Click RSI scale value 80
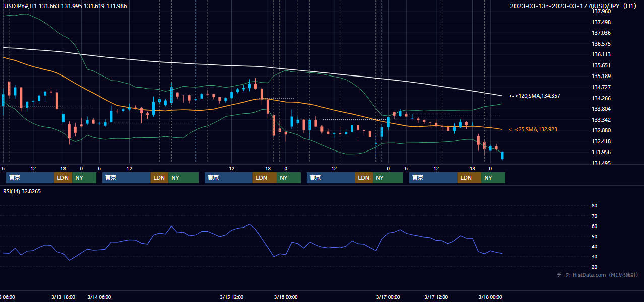 [x=594, y=206]
